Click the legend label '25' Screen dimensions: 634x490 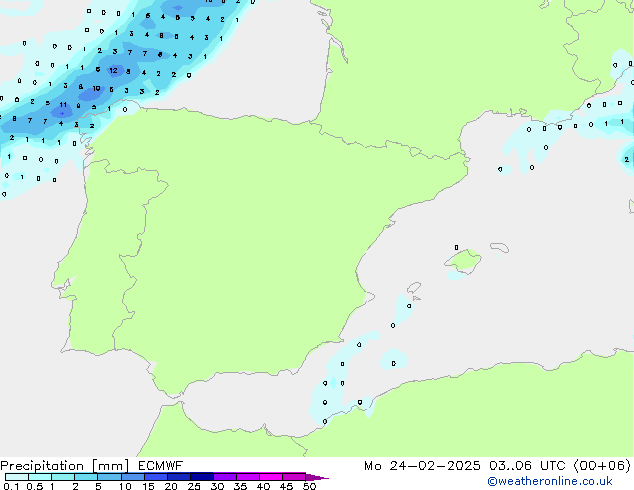point(194,486)
